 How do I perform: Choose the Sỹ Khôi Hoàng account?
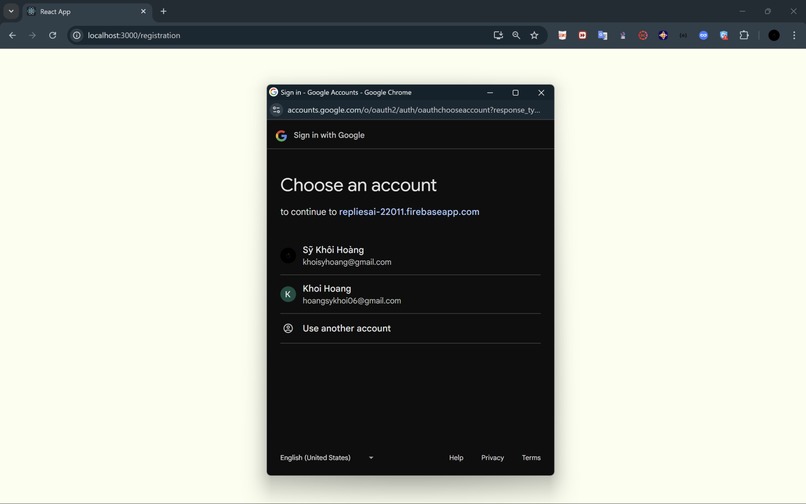tap(410, 256)
